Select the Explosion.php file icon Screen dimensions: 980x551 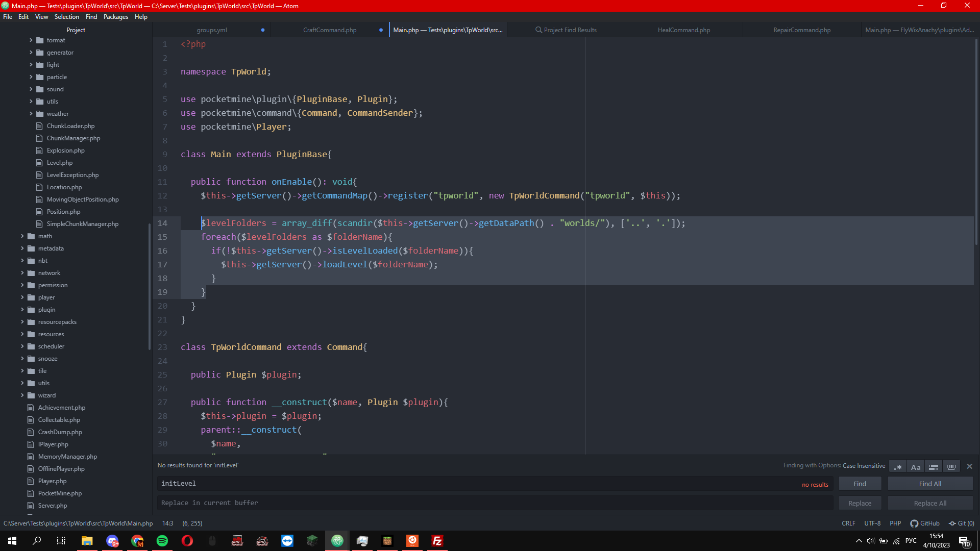click(x=39, y=151)
